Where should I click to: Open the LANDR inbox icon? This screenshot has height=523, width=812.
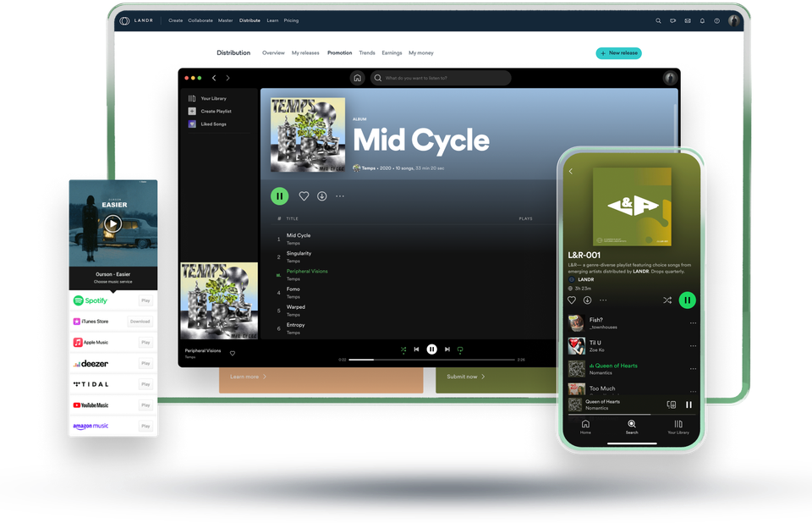point(687,20)
